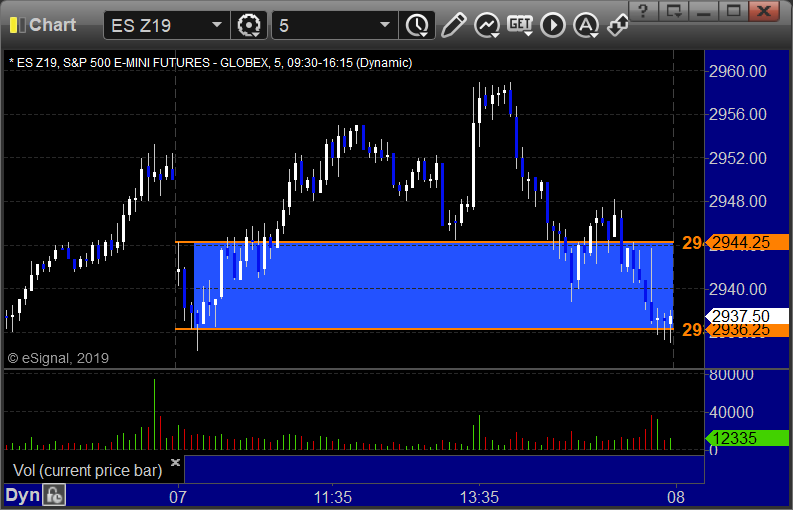
Task: Open the help question mark button
Action: point(643,11)
